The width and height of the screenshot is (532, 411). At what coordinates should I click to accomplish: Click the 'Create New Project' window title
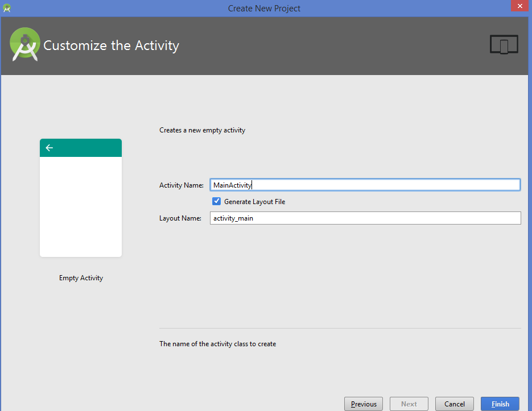click(x=264, y=8)
